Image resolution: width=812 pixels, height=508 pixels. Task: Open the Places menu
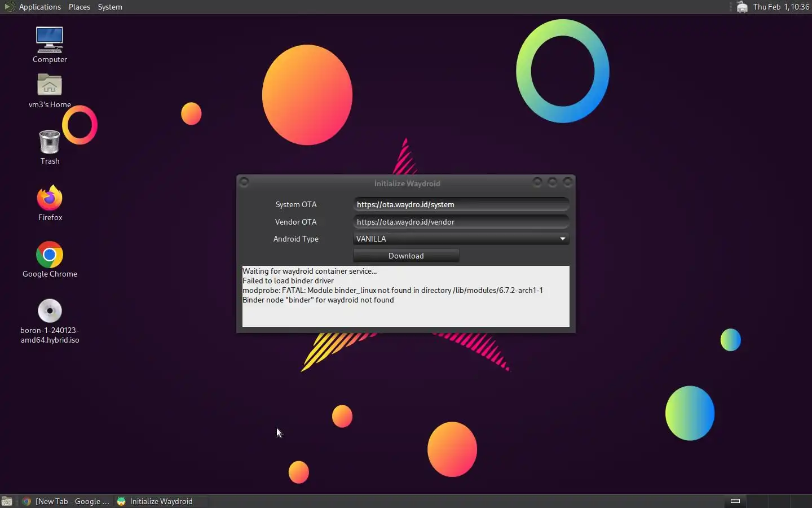80,7
